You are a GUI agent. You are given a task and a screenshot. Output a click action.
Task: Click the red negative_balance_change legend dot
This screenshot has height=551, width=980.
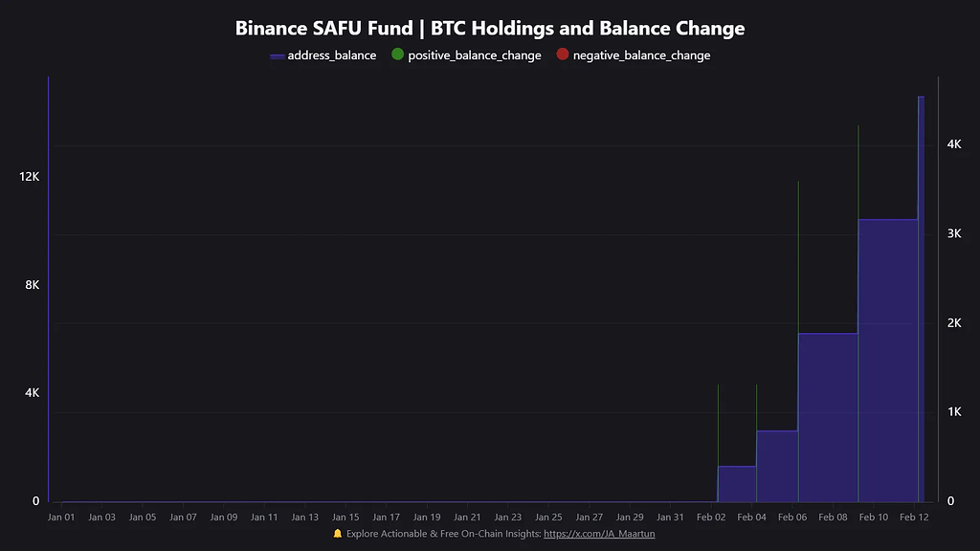[563, 55]
